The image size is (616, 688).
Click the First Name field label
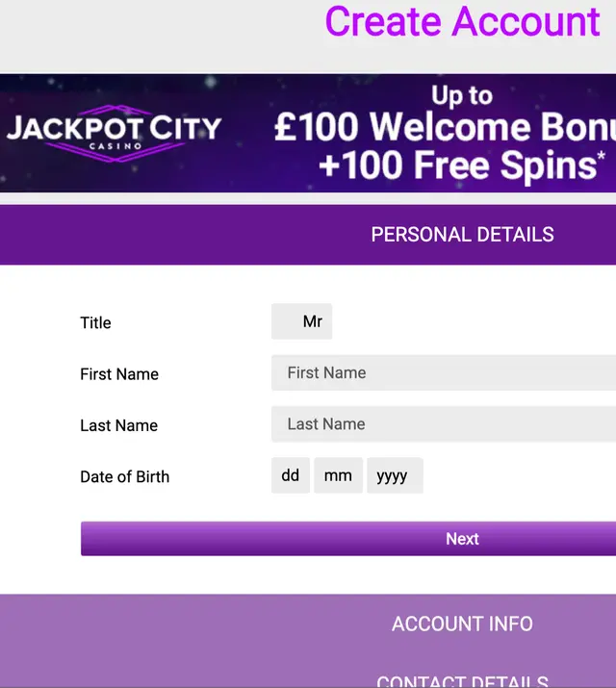[x=119, y=374]
